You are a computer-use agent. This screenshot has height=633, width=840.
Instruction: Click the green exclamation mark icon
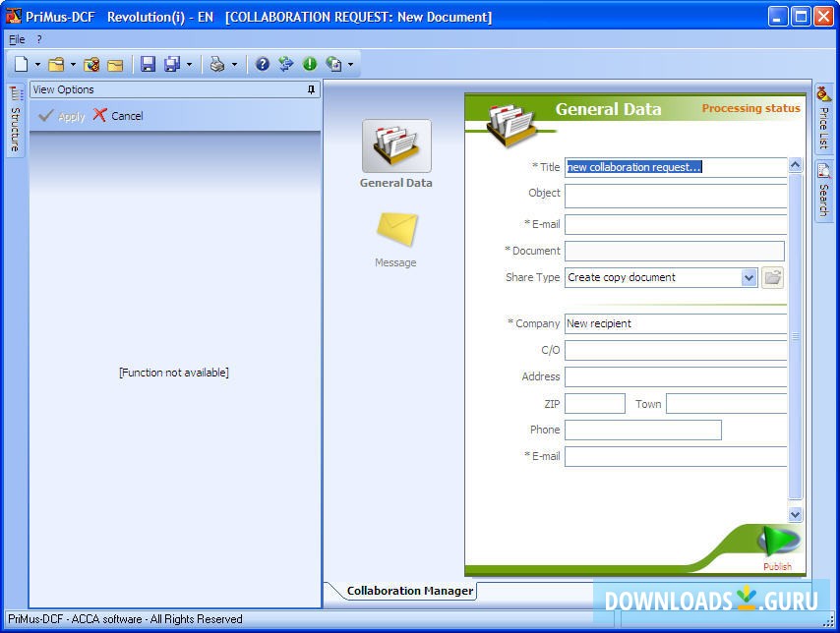click(x=310, y=64)
